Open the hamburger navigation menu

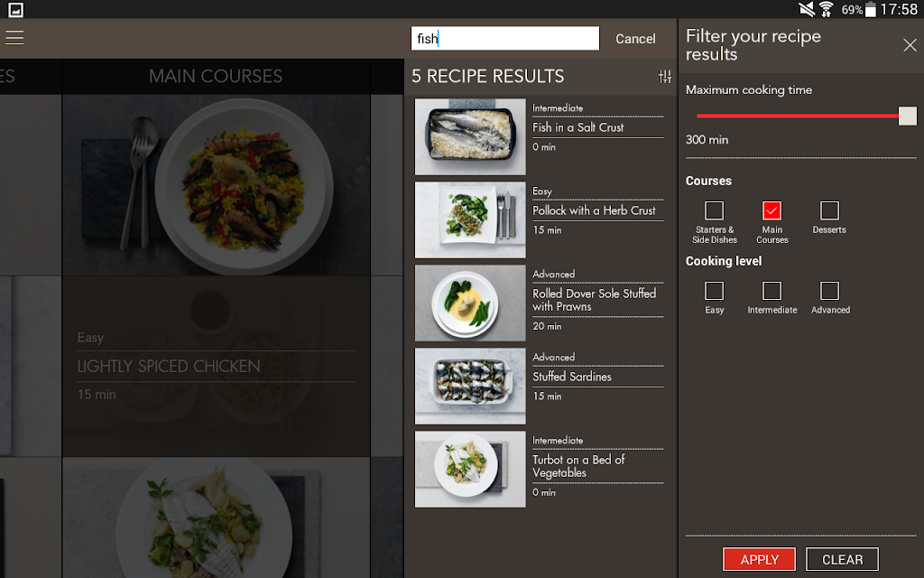click(x=14, y=38)
